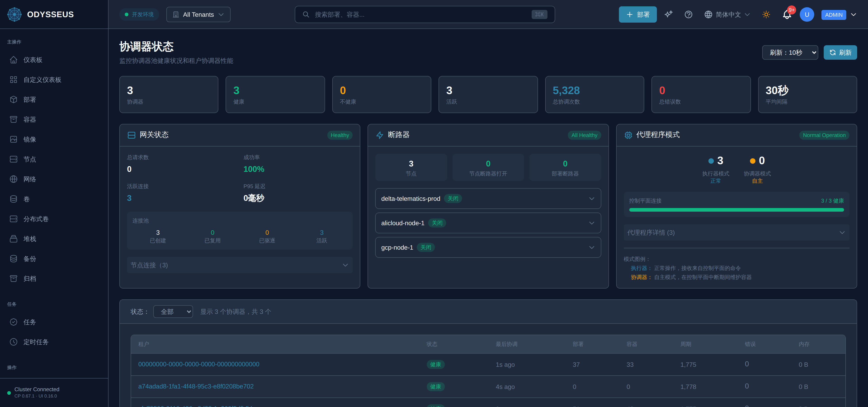Click the 镜像 sidebar icon
Viewport: 868px width, 407px height.
(x=14, y=139)
